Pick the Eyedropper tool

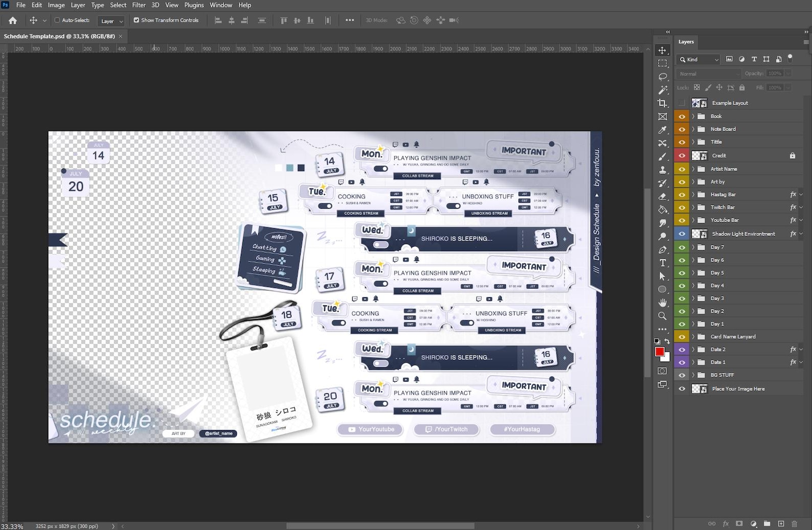[x=663, y=130]
